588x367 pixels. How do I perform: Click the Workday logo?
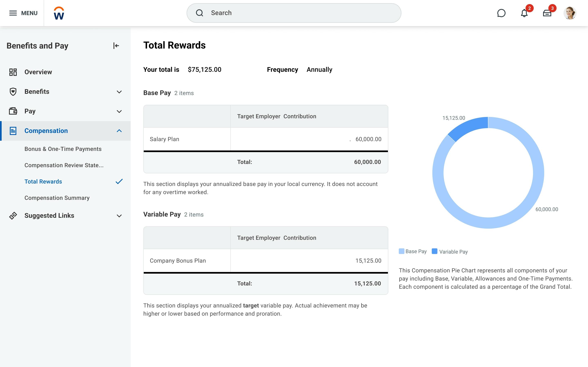pyautogui.click(x=59, y=13)
